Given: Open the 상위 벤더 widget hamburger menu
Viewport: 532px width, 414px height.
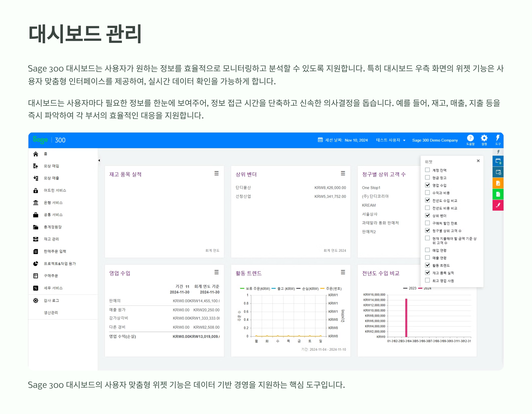Looking at the screenshot, I should point(343,173).
